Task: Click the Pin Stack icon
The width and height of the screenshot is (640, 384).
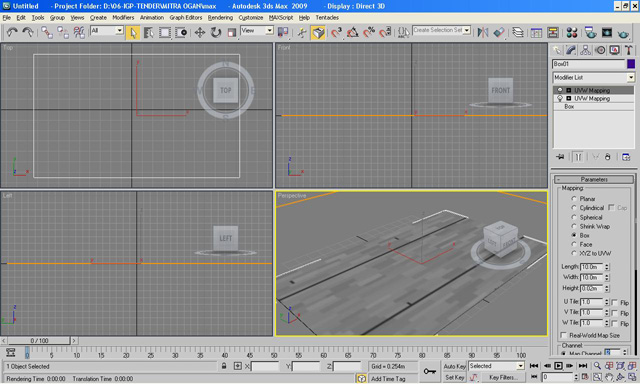Action: pos(560,157)
